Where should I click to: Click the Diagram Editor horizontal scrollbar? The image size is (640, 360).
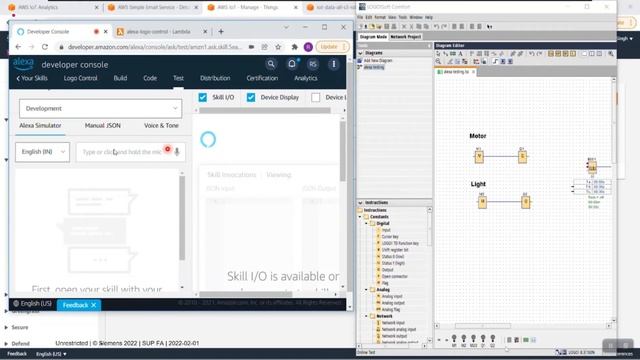click(482, 326)
